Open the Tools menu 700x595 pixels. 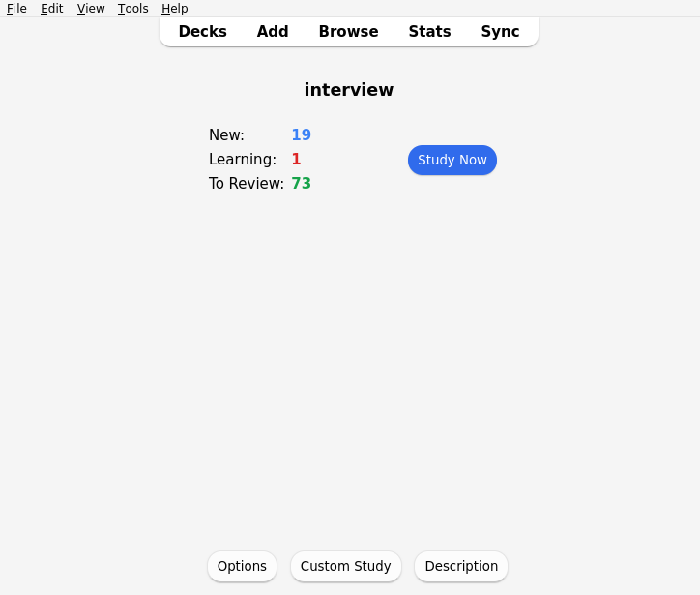[x=133, y=8]
